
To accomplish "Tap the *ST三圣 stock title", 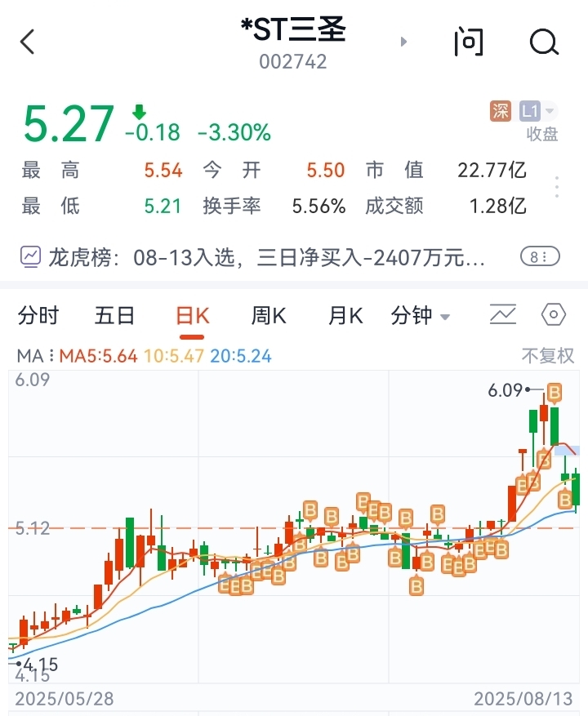I will (293, 29).
